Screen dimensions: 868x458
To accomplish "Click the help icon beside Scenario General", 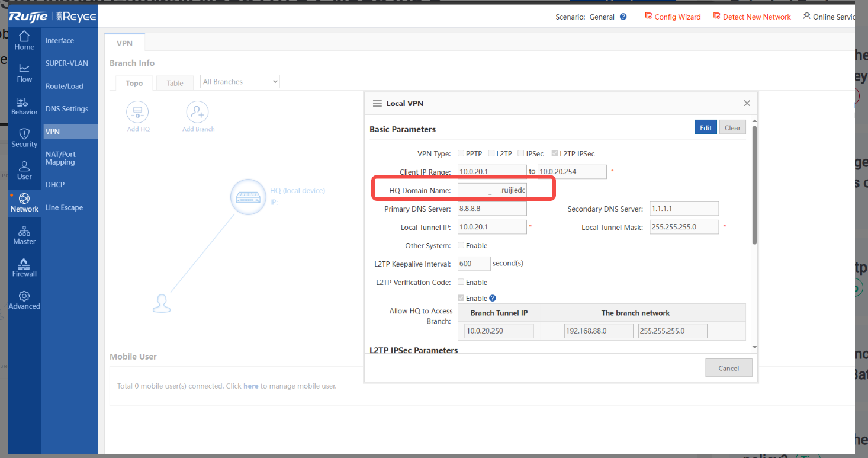I will [623, 17].
